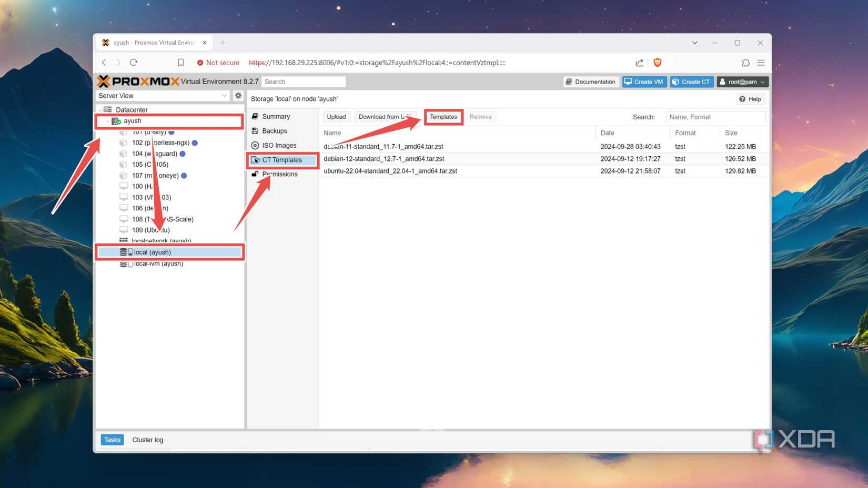Click the Templates button
Screen dimensions: 868x488
tap(443, 117)
